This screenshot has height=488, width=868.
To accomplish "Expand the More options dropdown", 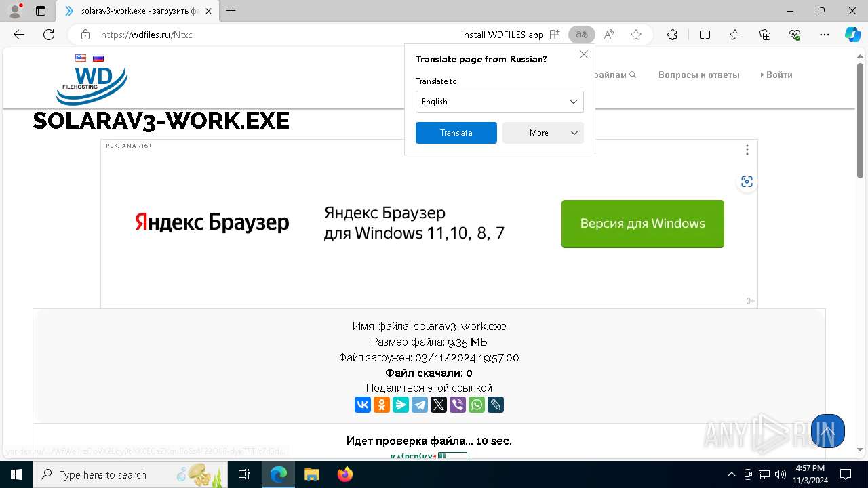I will [542, 133].
